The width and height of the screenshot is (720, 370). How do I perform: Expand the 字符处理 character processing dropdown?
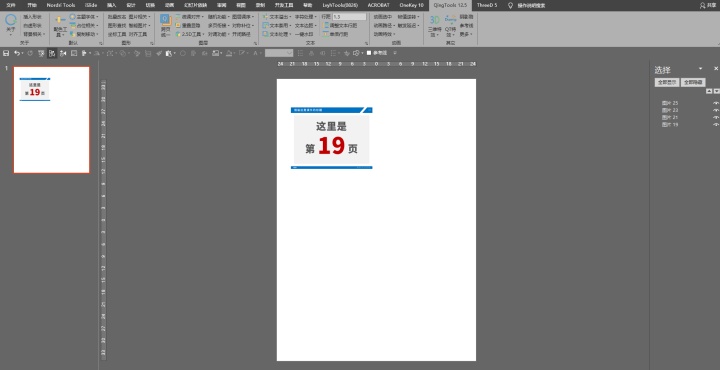click(306, 17)
